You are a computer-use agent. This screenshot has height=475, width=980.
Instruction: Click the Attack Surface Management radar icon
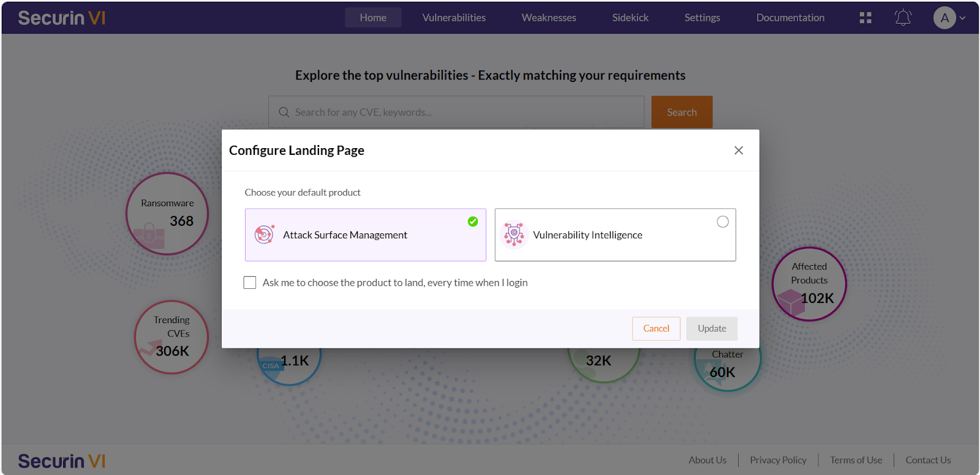point(264,234)
